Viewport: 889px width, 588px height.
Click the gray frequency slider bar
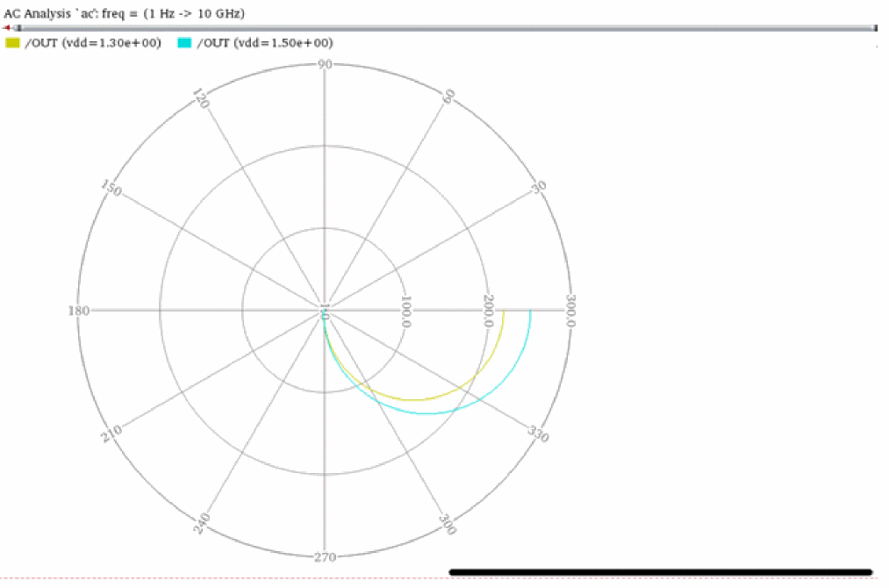(x=446, y=28)
